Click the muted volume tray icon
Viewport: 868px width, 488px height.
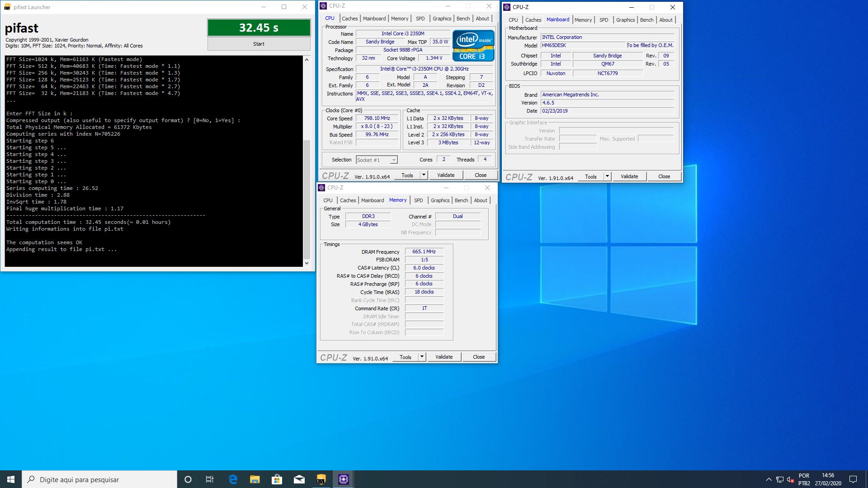click(791, 479)
